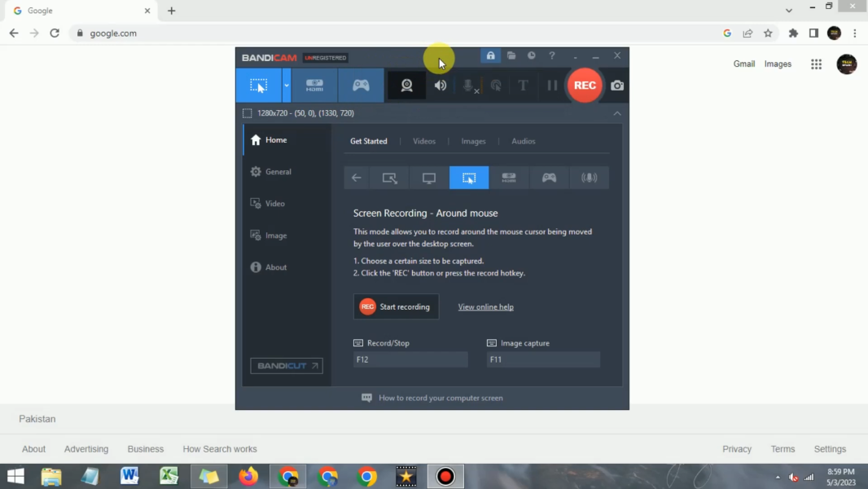Viewport: 868px width, 489px height.
Task: Open the Google apps grid icon
Action: pyautogui.click(x=817, y=64)
